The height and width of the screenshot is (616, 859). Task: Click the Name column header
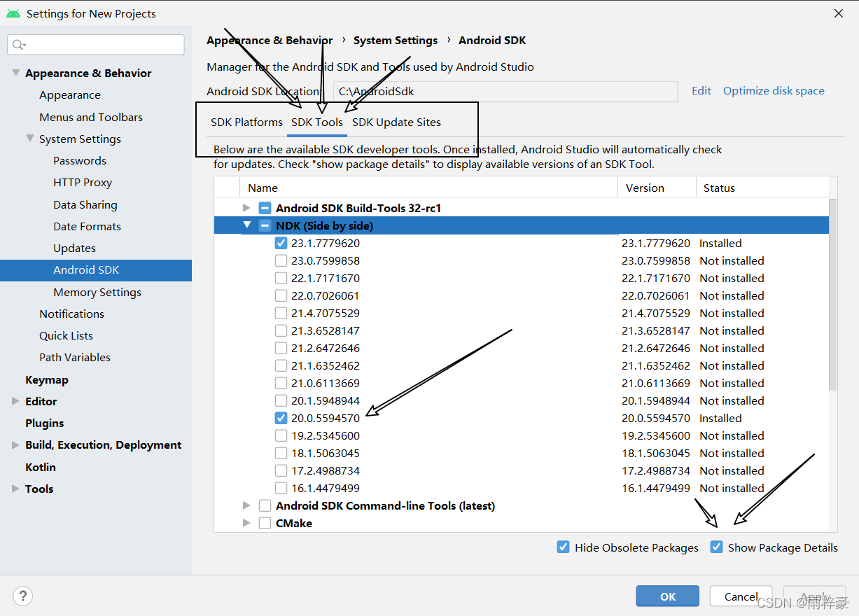[429, 188]
